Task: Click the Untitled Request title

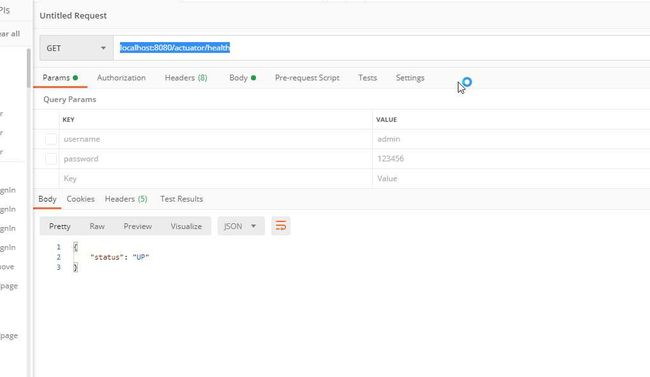Action: coord(73,16)
